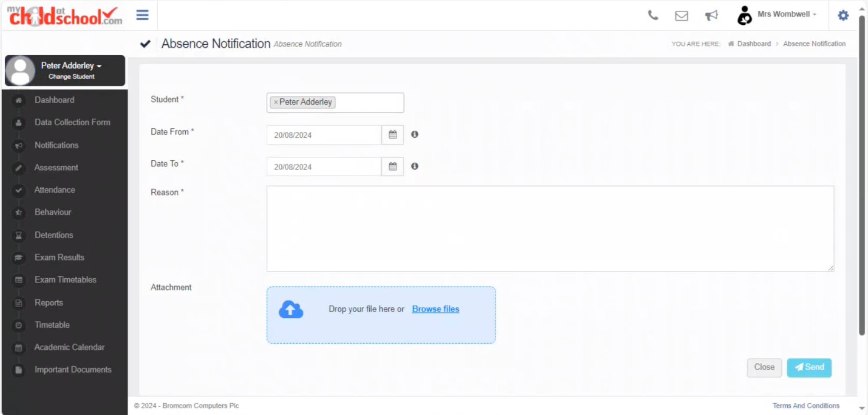The height and width of the screenshot is (415, 868).
Task: Click the Send button
Action: coord(809,367)
